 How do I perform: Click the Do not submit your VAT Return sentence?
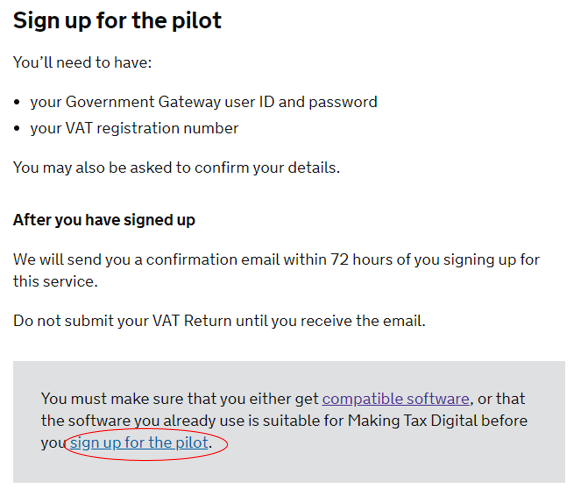(x=219, y=321)
